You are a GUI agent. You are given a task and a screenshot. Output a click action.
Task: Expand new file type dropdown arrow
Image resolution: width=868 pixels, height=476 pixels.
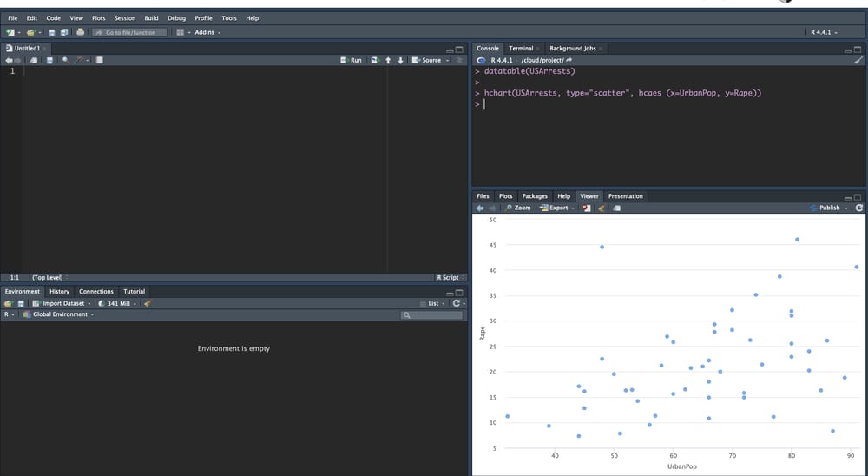tap(19, 33)
